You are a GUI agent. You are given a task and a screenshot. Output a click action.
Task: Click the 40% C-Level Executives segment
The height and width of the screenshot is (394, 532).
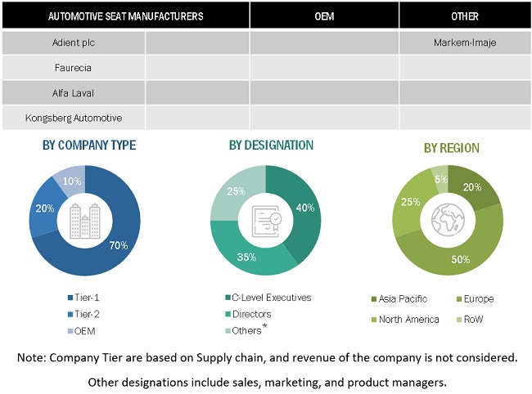[x=301, y=207]
